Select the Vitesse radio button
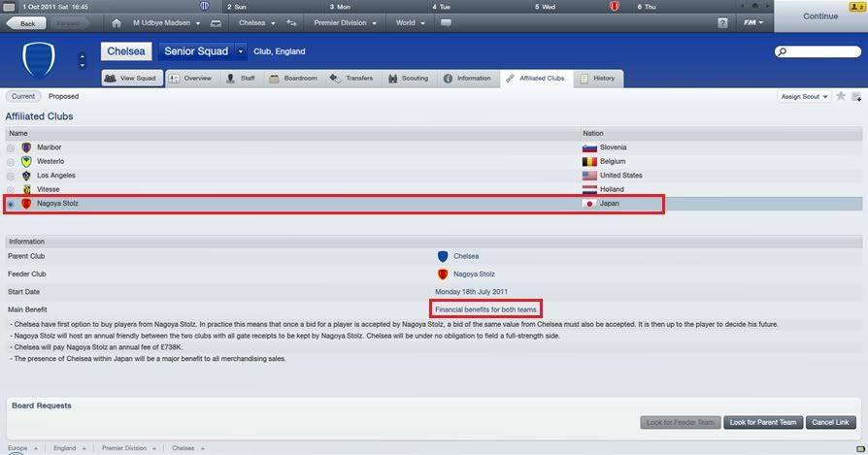The height and width of the screenshot is (455, 868). pos(11,189)
